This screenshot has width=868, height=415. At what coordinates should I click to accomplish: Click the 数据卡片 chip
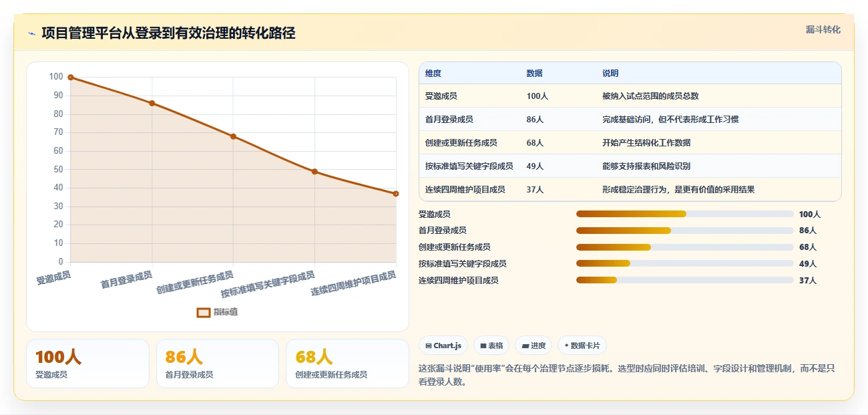pos(582,345)
